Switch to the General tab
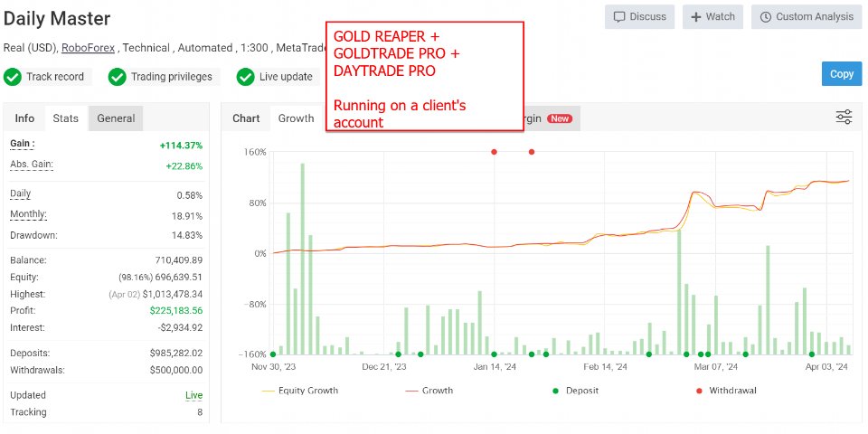This screenshot has height=434, width=868. (x=116, y=118)
